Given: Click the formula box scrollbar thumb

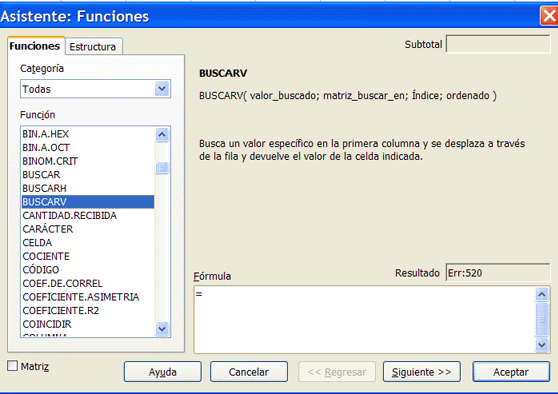Looking at the screenshot, I should [542, 319].
